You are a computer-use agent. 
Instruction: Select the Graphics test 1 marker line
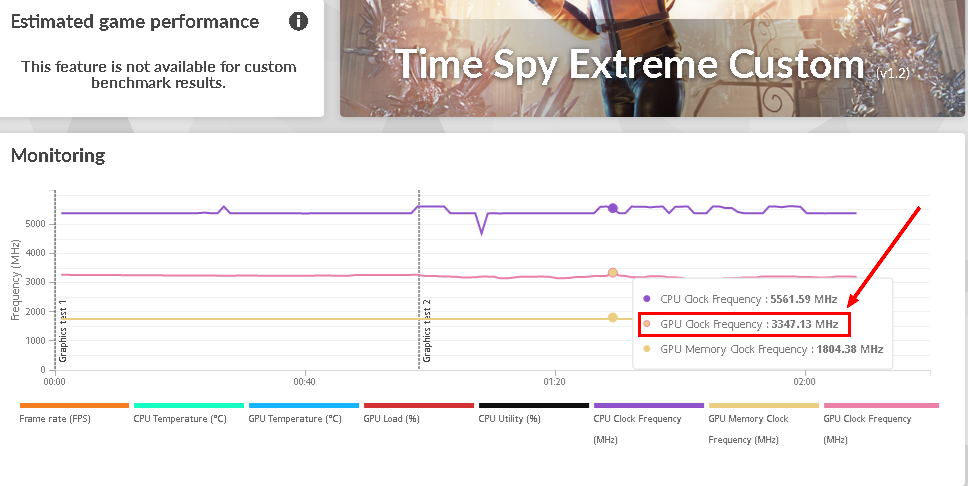pyautogui.click(x=56, y=280)
